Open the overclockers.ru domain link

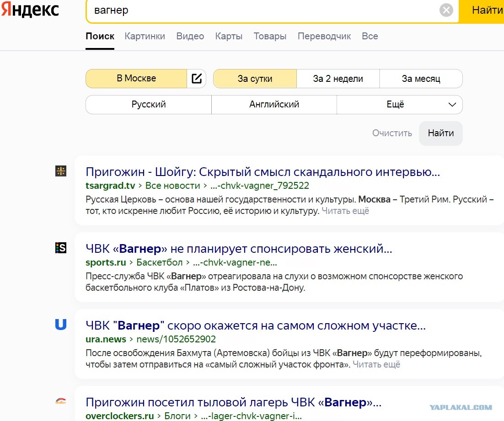click(119, 416)
